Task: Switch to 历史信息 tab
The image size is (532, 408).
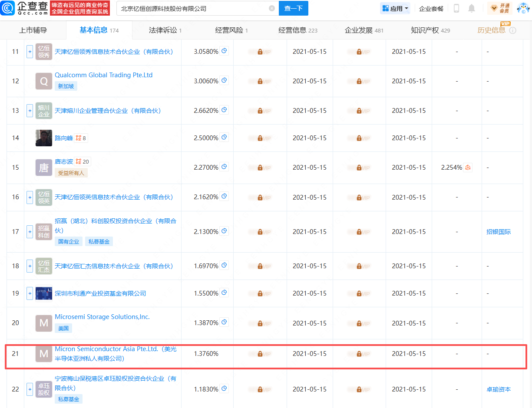Action: click(x=492, y=30)
